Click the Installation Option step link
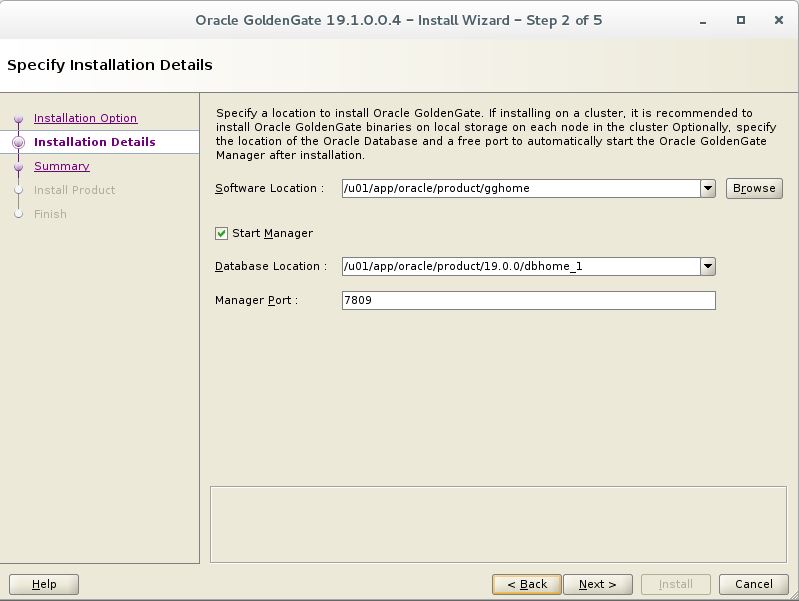 pos(85,118)
